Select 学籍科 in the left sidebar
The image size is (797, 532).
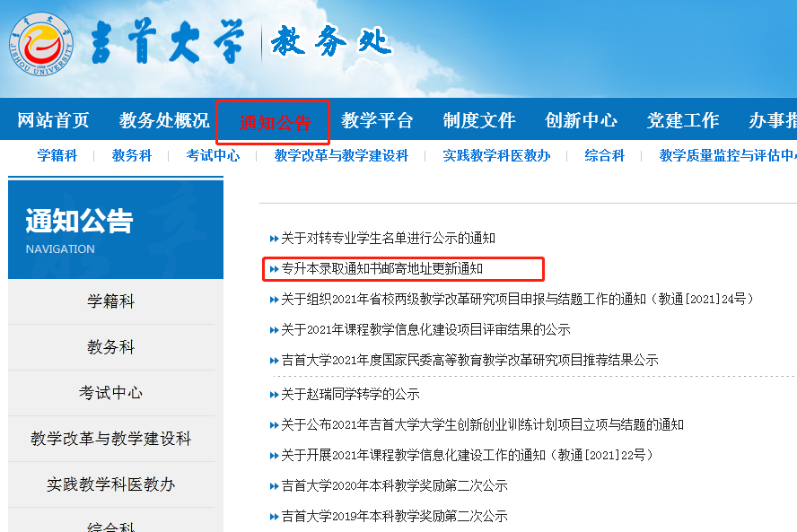pos(110,301)
